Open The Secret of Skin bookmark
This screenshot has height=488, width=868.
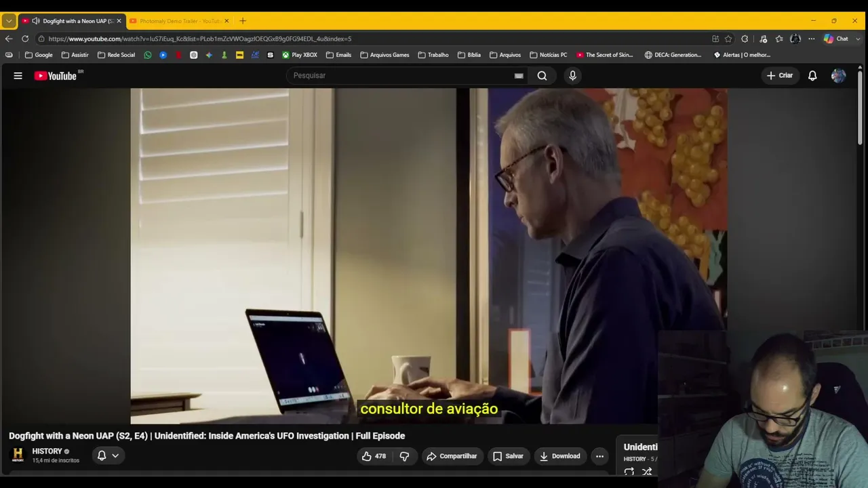pyautogui.click(x=605, y=55)
